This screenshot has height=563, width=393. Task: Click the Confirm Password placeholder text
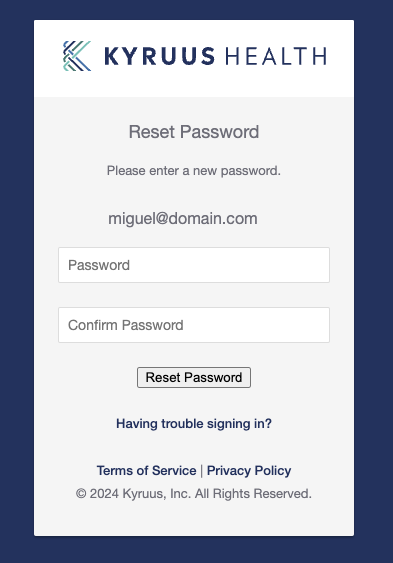(126, 325)
